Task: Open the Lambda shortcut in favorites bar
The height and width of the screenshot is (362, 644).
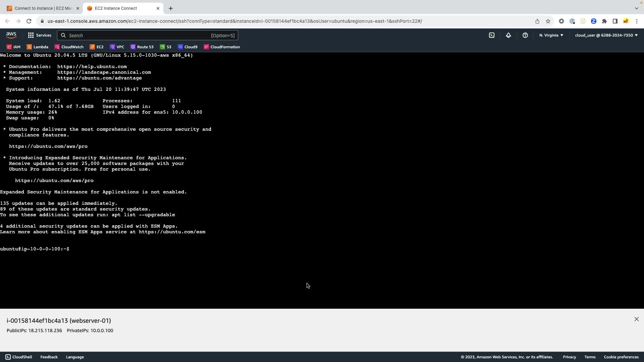Action: (x=38, y=47)
